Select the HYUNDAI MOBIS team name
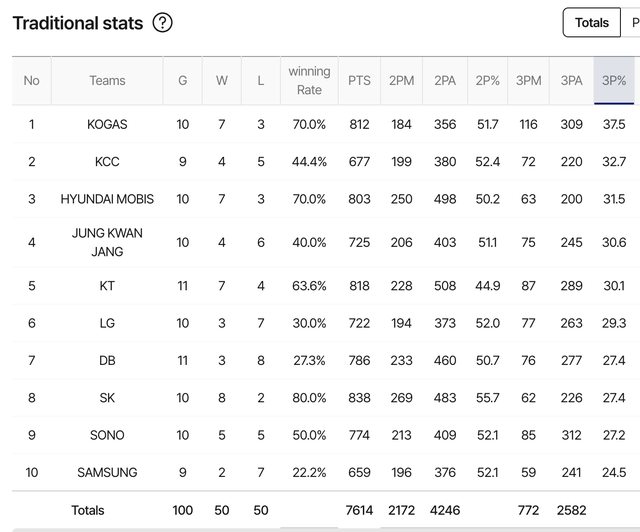Image resolution: width=640 pixels, height=532 pixels. coord(107,199)
